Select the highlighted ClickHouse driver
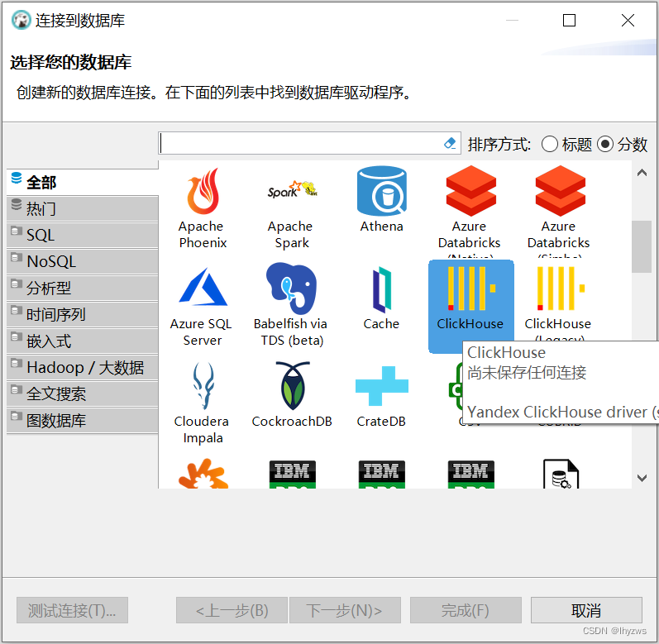Image resolution: width=659 pixels, height=644 pixels. coord(470,306)
